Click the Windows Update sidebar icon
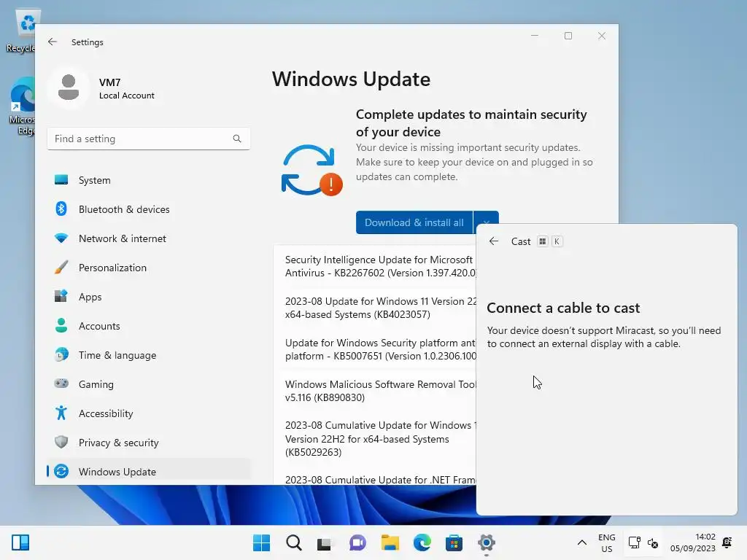The height and width of the screenshot is (560, 747). 61,472
